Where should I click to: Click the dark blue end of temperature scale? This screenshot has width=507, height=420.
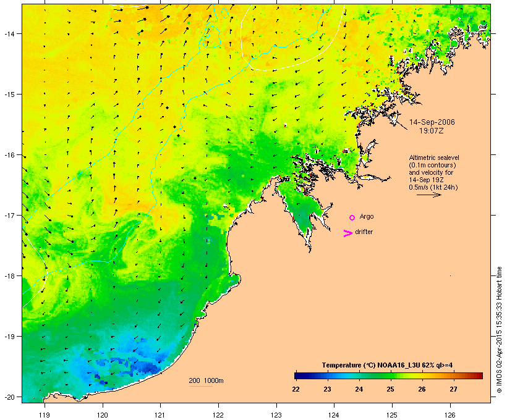[297, 376]
